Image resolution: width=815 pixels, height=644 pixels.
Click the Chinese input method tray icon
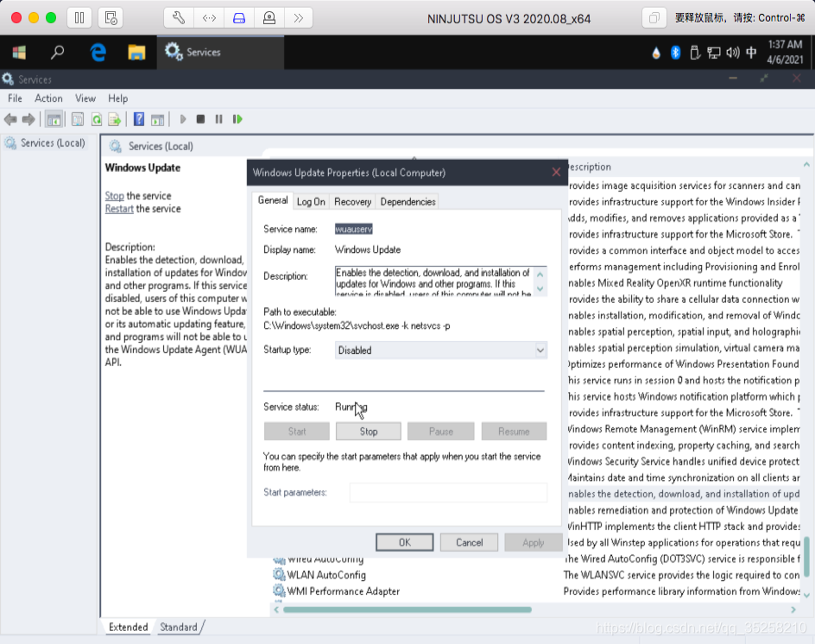coord(751,52)
